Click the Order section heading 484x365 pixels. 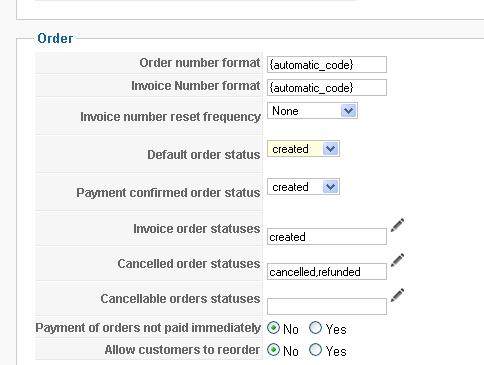point(55,38)
